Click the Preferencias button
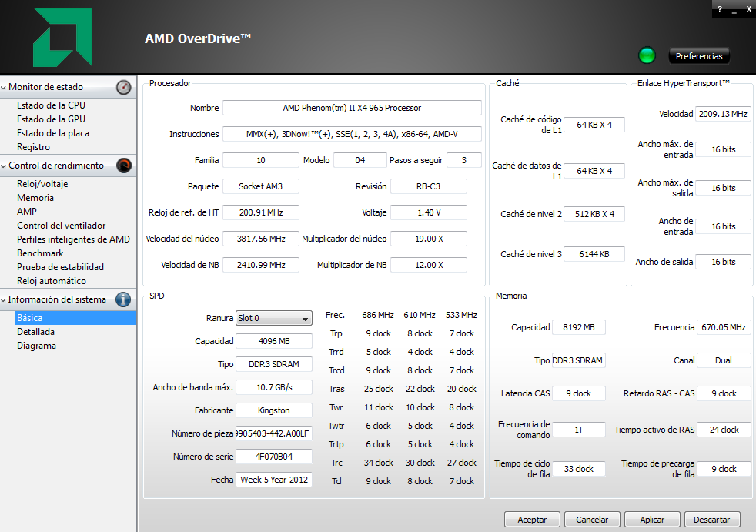This screenshot has height=532, width=756. (699, 56)
